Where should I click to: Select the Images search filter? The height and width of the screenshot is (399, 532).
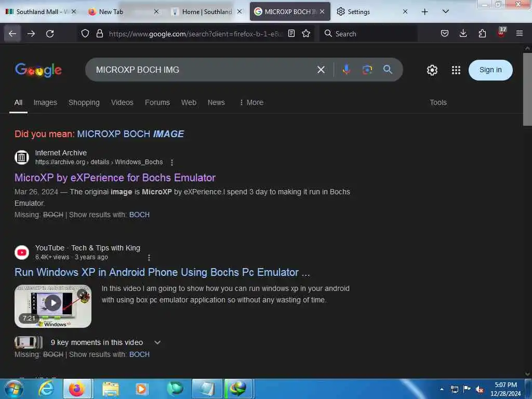(45, 102)
